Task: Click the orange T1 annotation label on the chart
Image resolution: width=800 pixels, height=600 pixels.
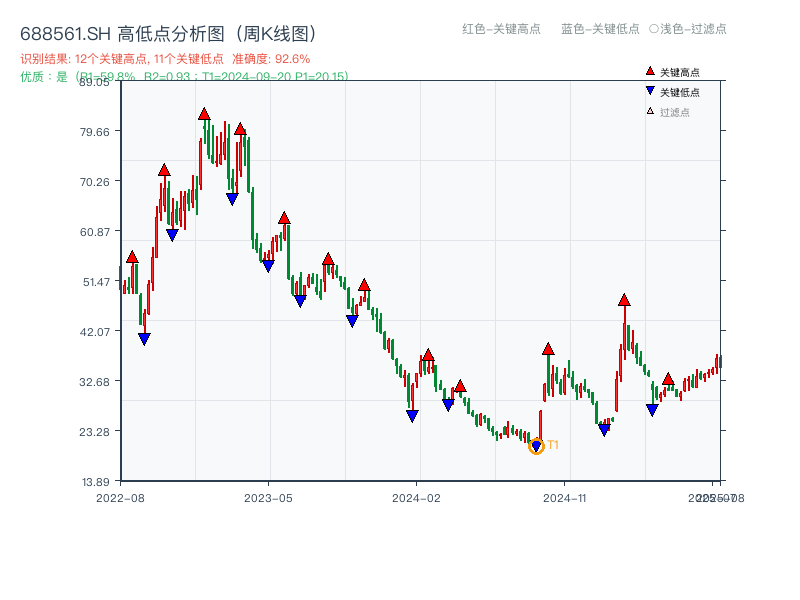Action: click(551, 444)
